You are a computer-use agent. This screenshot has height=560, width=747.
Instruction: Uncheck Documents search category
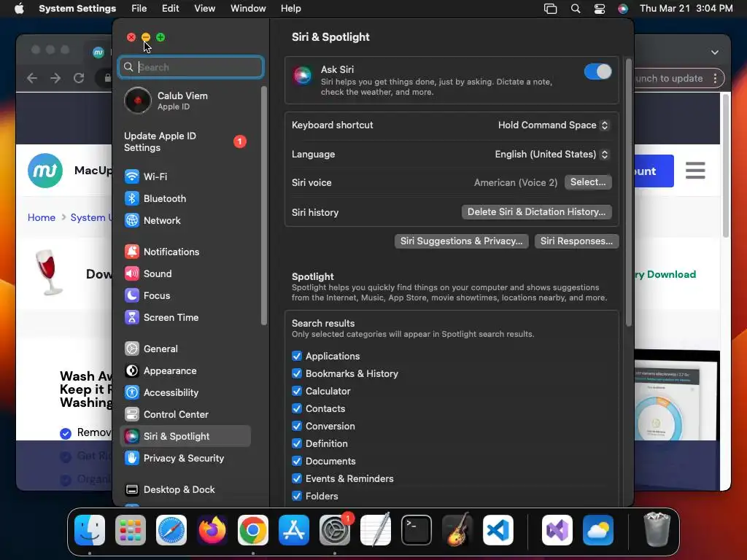click(297, 462)
